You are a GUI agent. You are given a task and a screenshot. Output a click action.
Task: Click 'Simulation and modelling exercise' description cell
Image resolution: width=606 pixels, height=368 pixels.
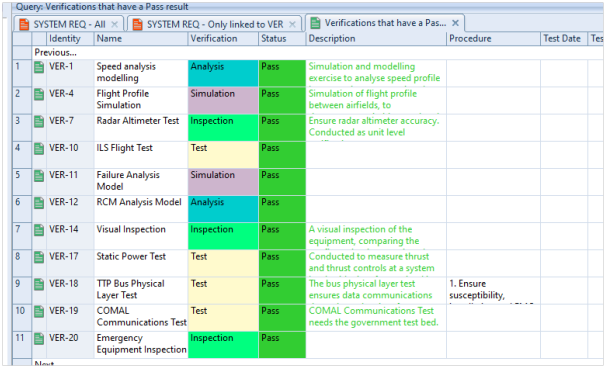click(376, 73)
